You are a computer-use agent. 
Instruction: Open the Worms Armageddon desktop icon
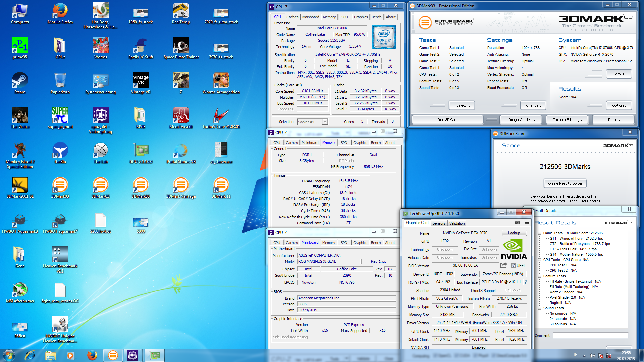[221, 84]
